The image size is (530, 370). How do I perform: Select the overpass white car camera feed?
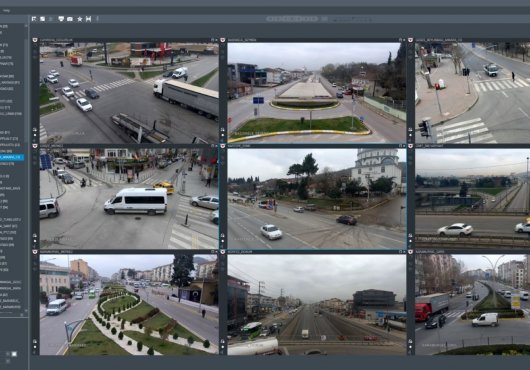pos(473,199)
